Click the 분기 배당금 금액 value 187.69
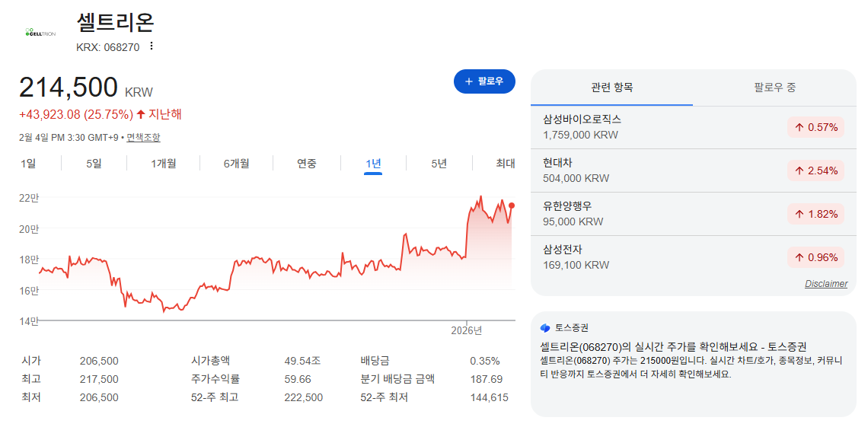The width and height of the screenshot is (868, 427). [x=486, y=380]
